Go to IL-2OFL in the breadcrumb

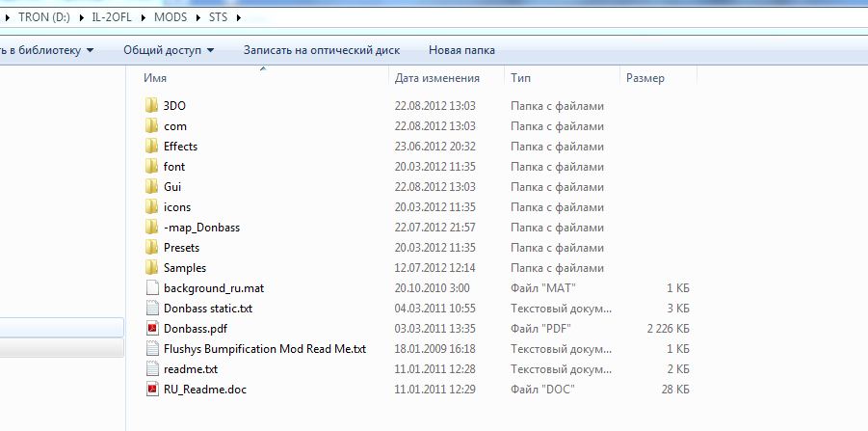point(112,17)
